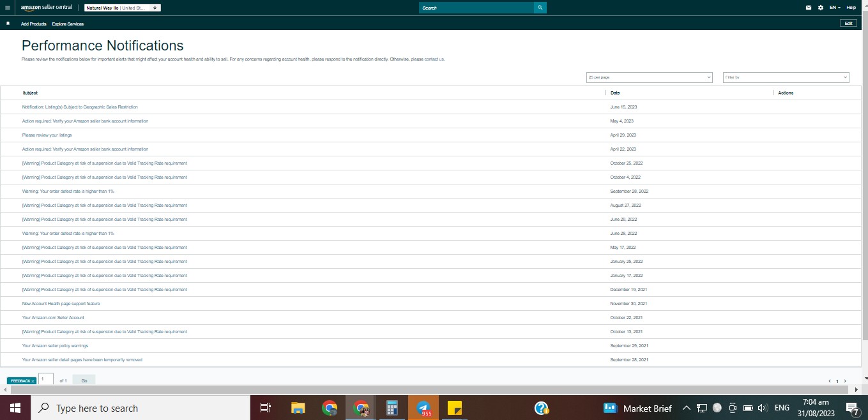Click the Subject column header
868x420 pixels.
[x=30, y=93]
